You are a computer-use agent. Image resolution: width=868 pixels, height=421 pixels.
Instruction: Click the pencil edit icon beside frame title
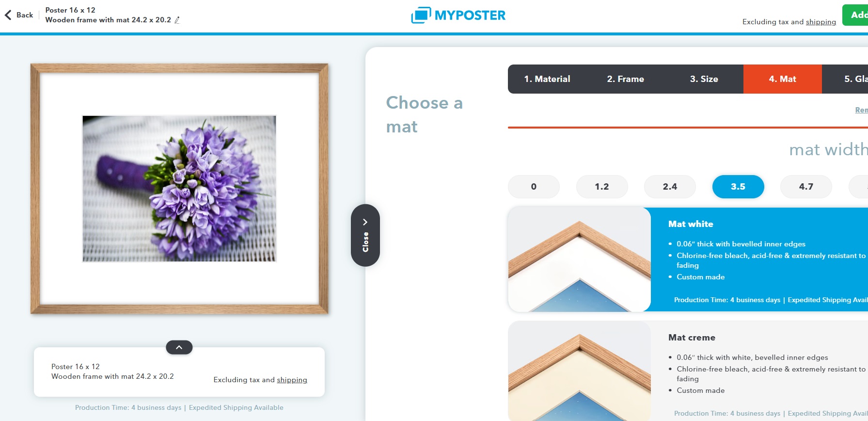pos(177,20)
